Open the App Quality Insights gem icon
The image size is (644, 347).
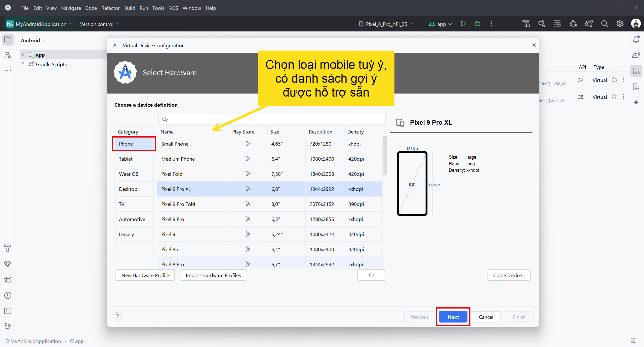pos(8,264)
